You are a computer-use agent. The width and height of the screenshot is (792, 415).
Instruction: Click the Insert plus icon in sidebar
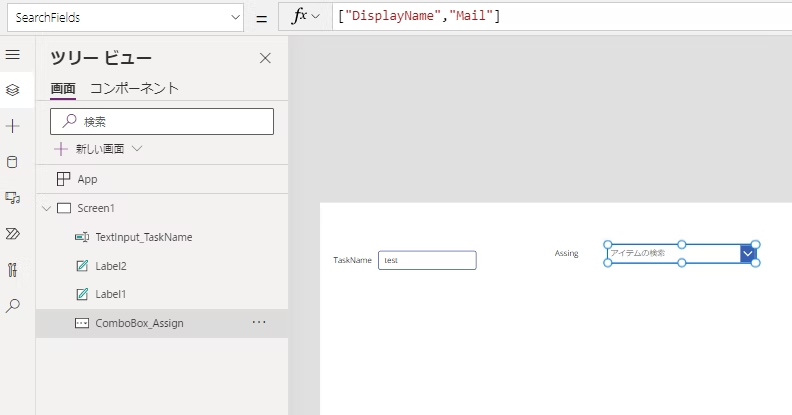[x=13, y=126]
